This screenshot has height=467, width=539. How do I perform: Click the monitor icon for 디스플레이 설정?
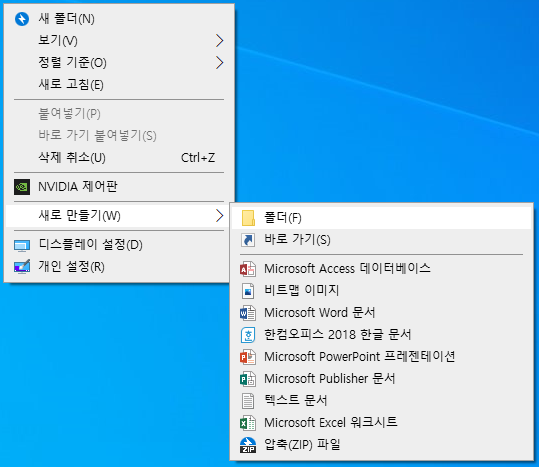22,245
